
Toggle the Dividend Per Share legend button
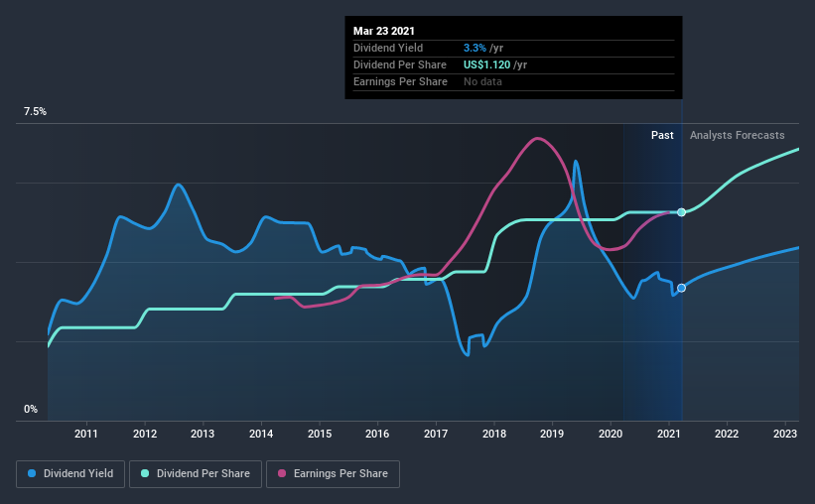point(196,474)
